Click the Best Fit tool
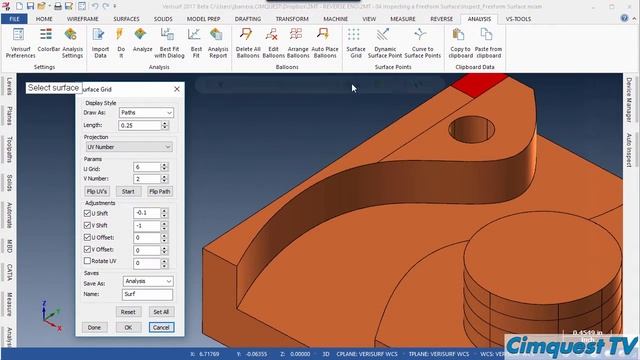 tap(196, 43)
